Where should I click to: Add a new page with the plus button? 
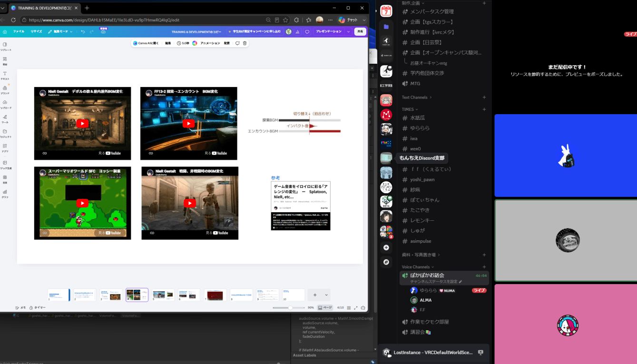[315, 295]
